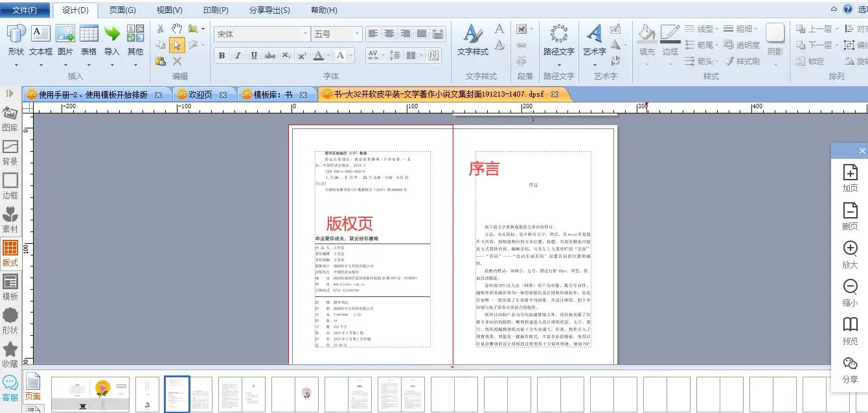
Task: Click 加页 add page icon
Action: (x=850, y=177)
